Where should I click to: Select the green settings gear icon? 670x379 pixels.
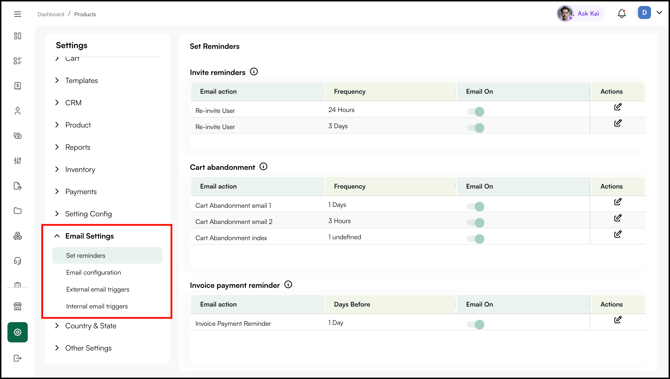(18, 332)
